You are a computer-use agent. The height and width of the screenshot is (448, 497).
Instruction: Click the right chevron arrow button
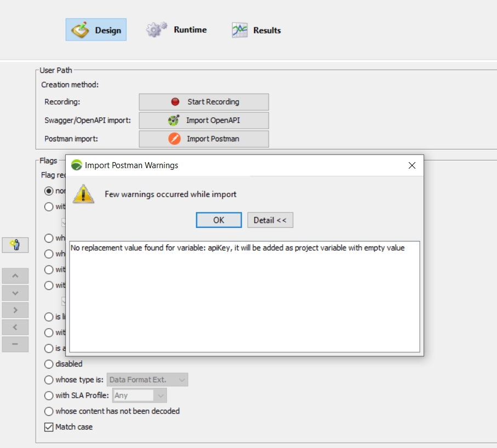(x=15, y=310)
